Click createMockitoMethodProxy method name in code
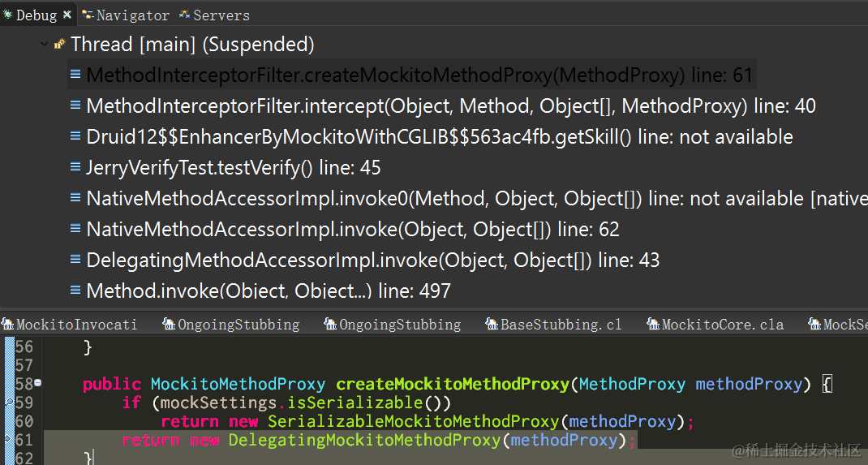Screen dimensions: 868x465 (x=453, y=384)
